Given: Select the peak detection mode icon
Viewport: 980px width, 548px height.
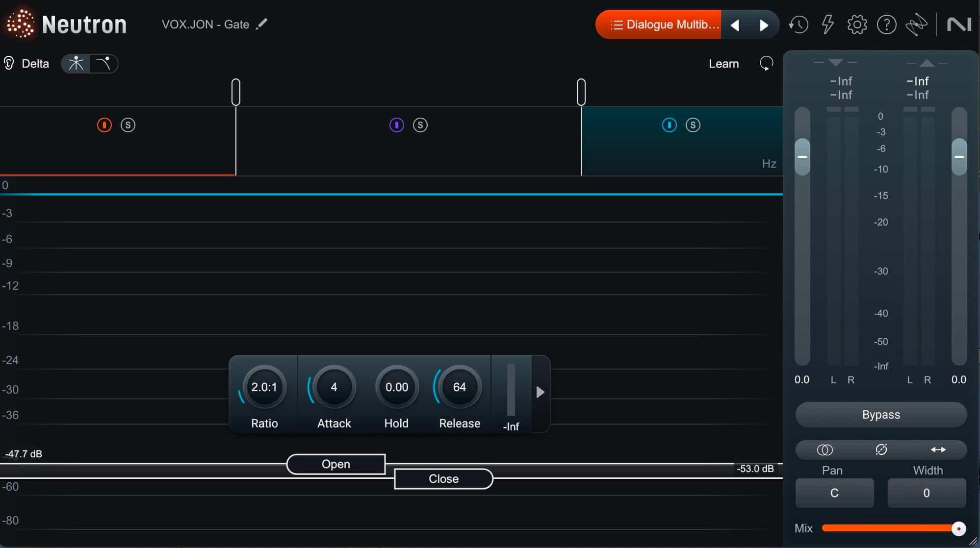Looking at the screenshot, I should [76, 64].
